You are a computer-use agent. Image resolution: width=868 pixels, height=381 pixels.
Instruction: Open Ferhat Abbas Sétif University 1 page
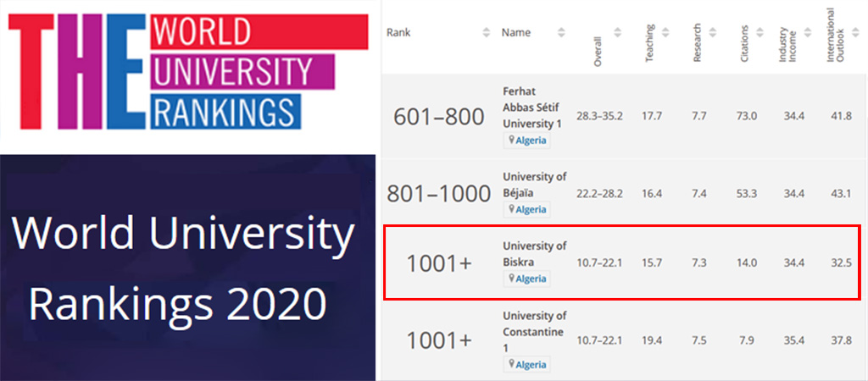point(532,108)
